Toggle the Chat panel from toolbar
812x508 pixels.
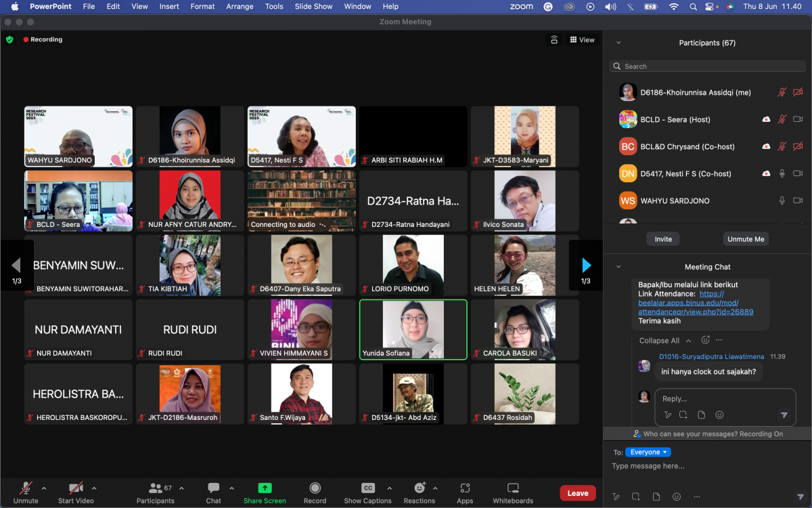214,493
